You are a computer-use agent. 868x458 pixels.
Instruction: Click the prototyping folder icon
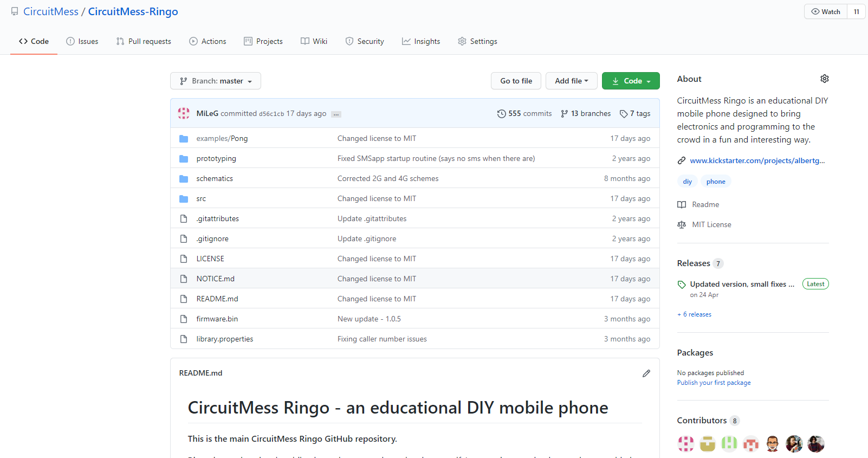(184, 159)
